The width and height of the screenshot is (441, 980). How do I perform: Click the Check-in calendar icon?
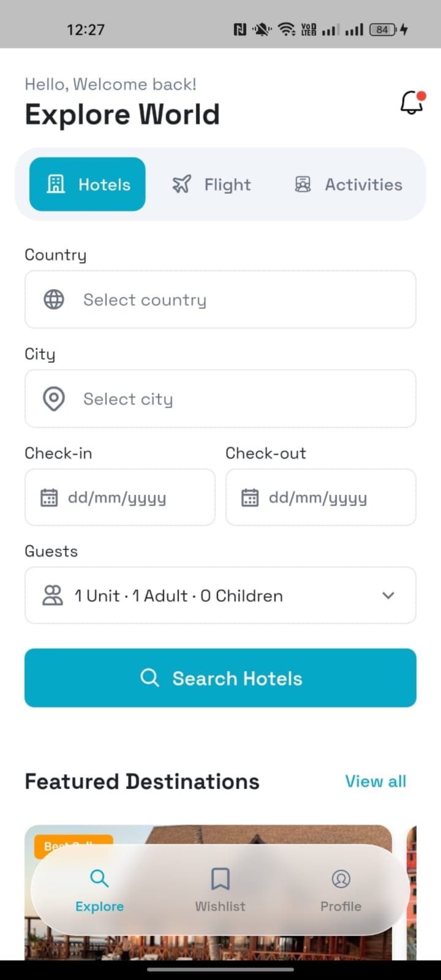[49, 497]
